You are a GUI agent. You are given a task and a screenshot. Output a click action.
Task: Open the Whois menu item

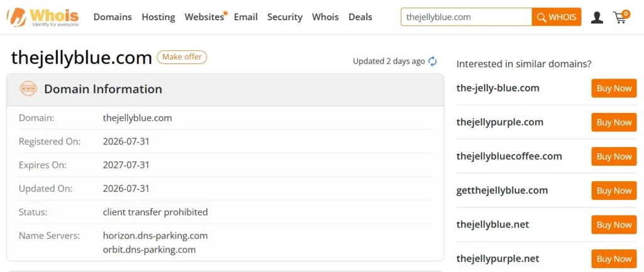(325, 17)
